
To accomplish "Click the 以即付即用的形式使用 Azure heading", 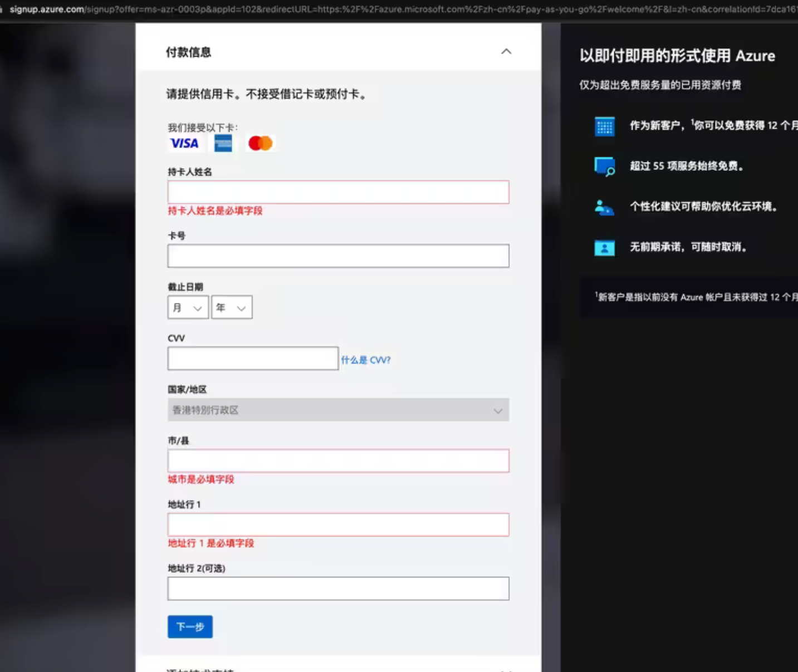I will [x=677, y=56].
